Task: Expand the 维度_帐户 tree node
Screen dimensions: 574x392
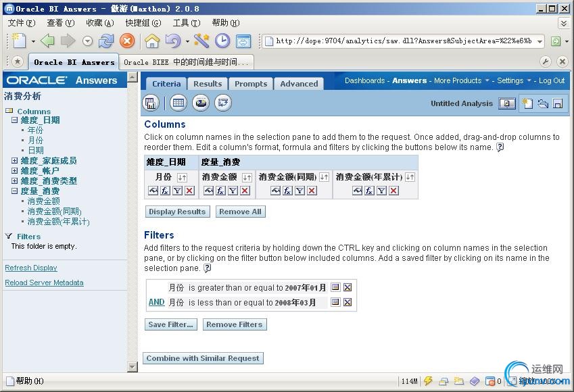Action: point(14,170)
